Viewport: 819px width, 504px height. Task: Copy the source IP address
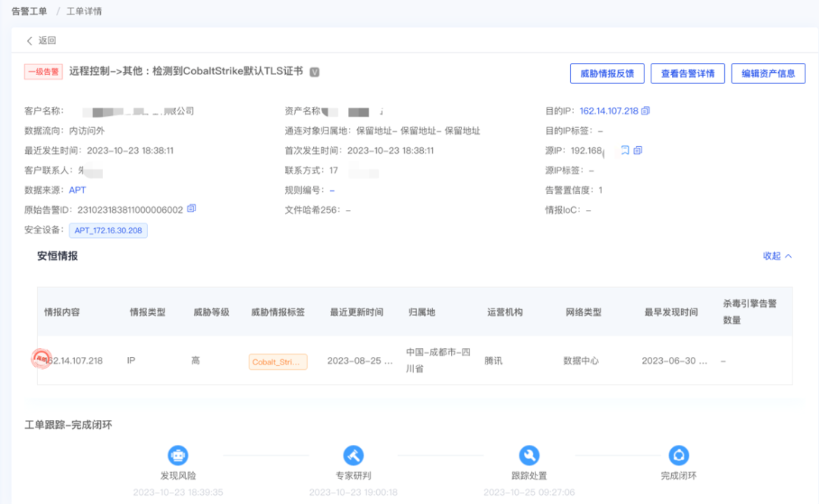[638, 150]
